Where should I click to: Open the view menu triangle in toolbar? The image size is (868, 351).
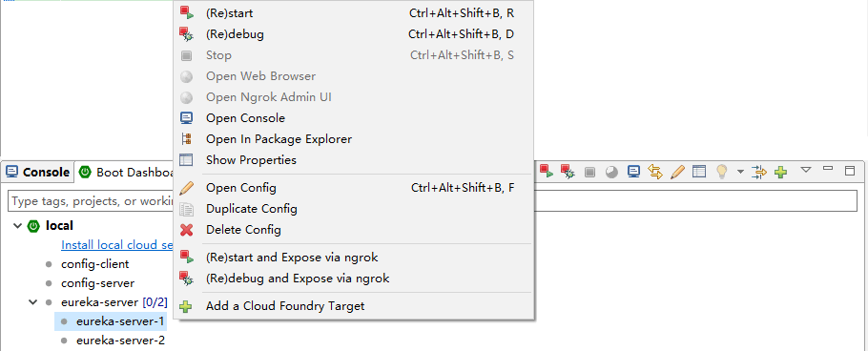806,170
